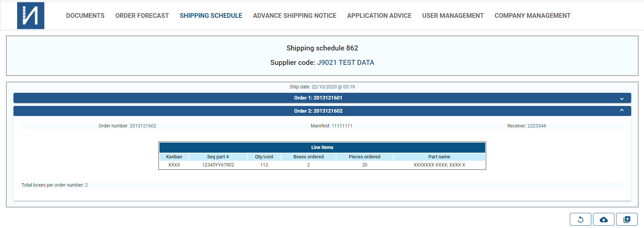Image resolution: width=644 pixels, height=228 pixels.
Task: Select the Seq part # column header
Action: [x=218, y=157]
